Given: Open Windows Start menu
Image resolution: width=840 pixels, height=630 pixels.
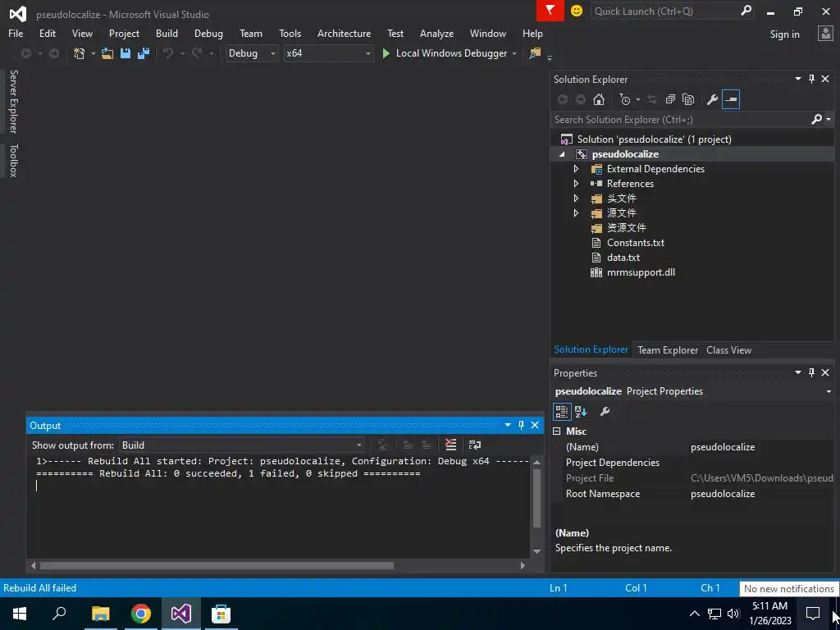Looking at the screenshot, I should [x=20, y=614].
